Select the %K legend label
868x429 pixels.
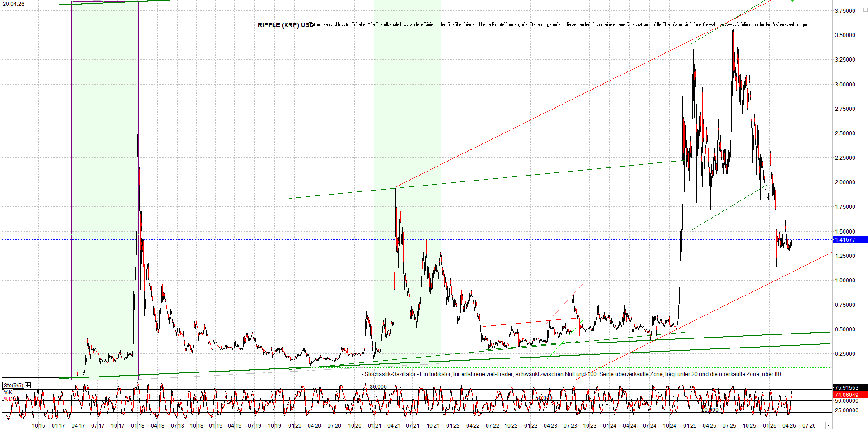tap(8, 392)
